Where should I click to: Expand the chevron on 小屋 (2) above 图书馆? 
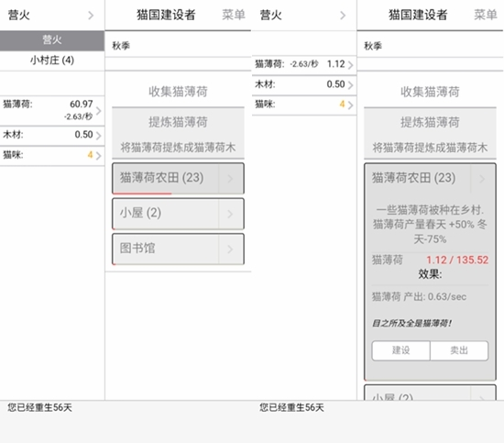click(230, 214)
